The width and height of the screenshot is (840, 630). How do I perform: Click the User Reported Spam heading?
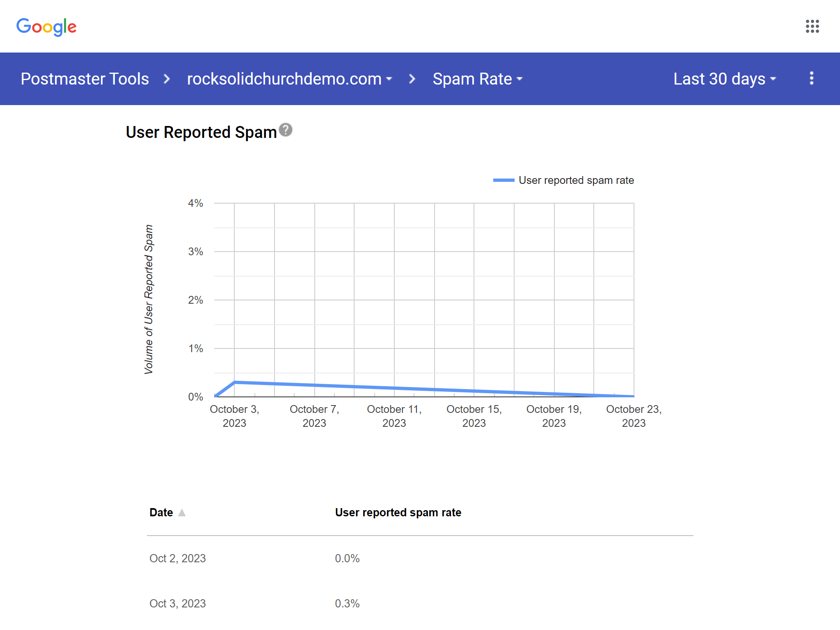pos(201,133)
